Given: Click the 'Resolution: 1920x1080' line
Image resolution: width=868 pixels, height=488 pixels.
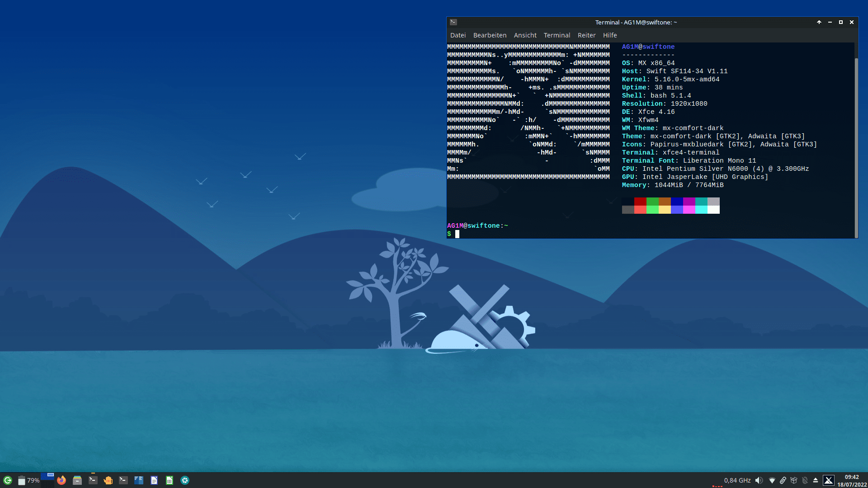Looking at the screenshot, I should point(664,104).
